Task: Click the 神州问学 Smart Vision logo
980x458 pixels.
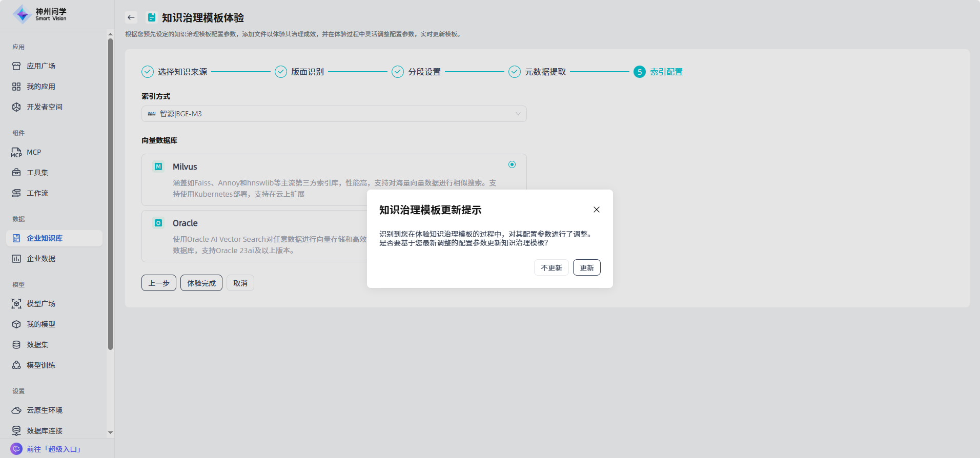Action: click(x=40, y=14)
